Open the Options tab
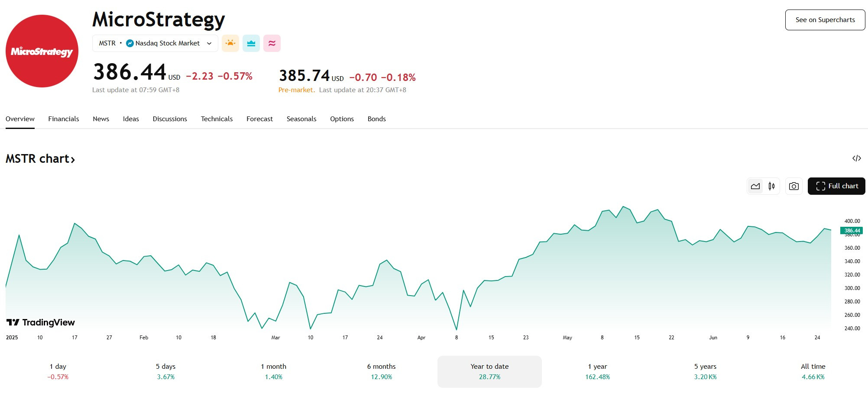Screen dimensions: 868x393 [x=342, y=119]
